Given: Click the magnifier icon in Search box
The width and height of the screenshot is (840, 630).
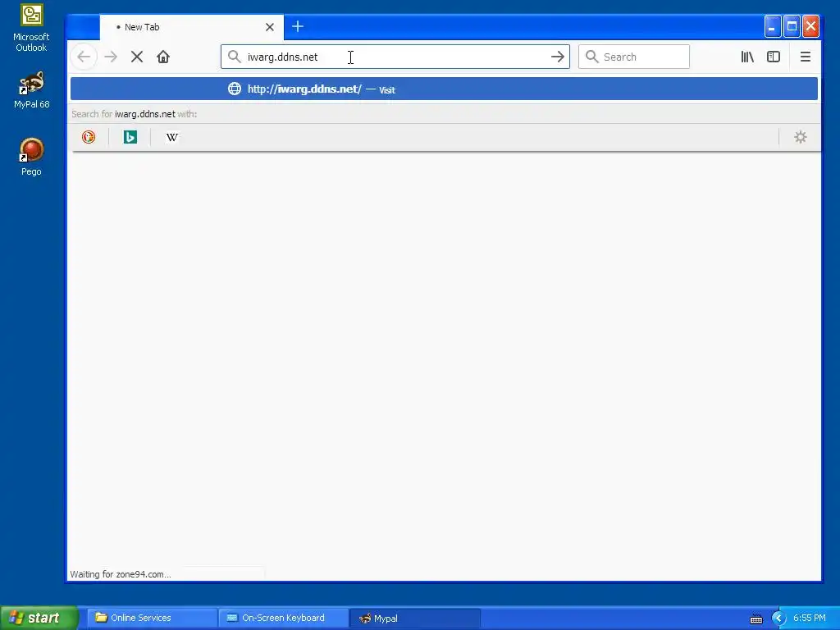Looking at the screenshot, I should coord(592,57).
